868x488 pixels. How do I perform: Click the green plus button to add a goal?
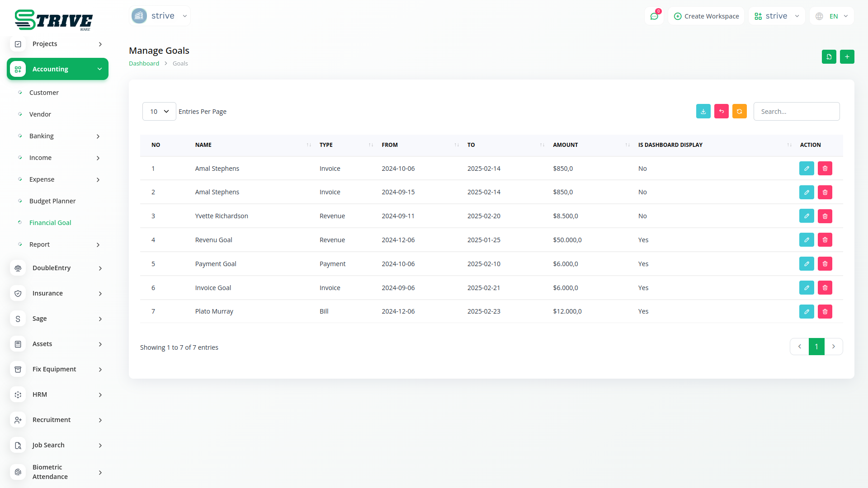pos(847,57)
